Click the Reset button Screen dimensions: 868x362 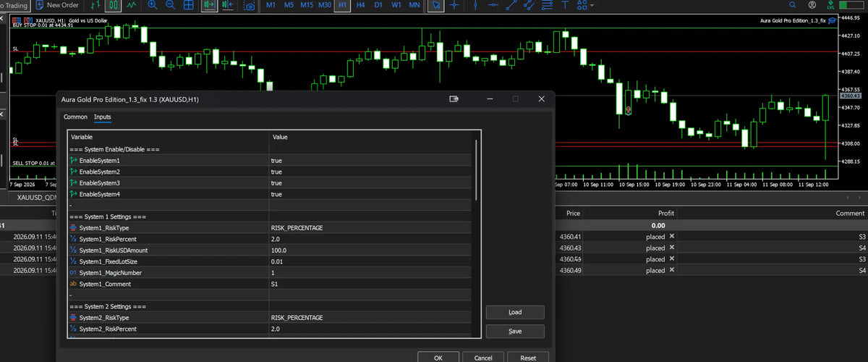528,358
